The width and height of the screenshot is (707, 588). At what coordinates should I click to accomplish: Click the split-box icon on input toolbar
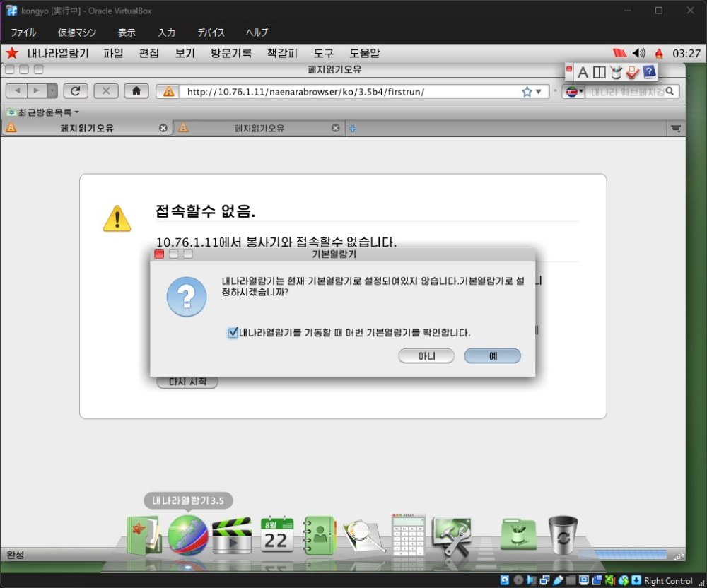coord(600,72)
